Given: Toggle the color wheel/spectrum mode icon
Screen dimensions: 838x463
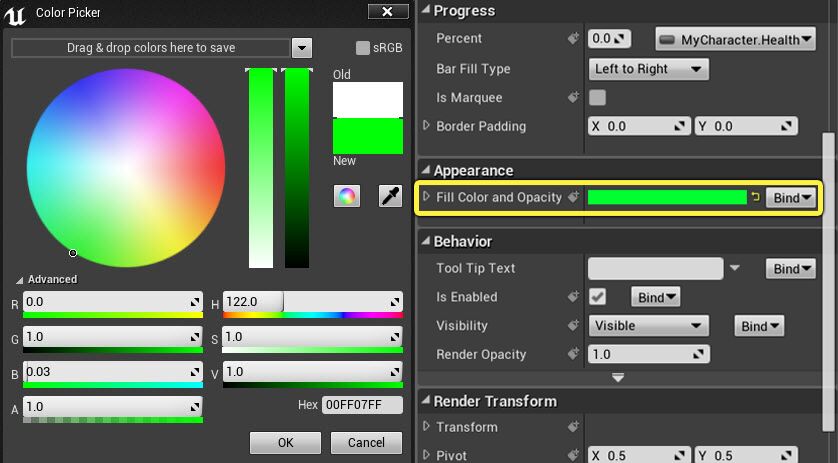Looking at the screenshot, I should pos(346,196).
